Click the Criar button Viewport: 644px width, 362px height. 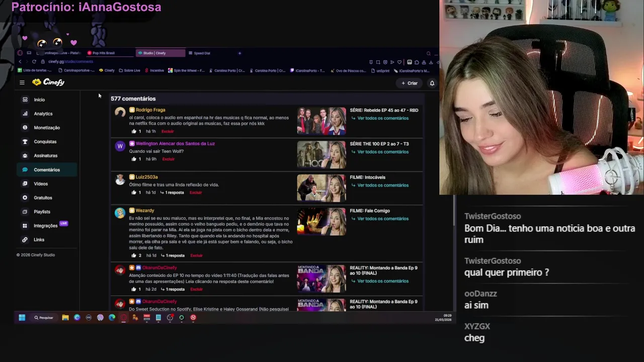[410, 83]
